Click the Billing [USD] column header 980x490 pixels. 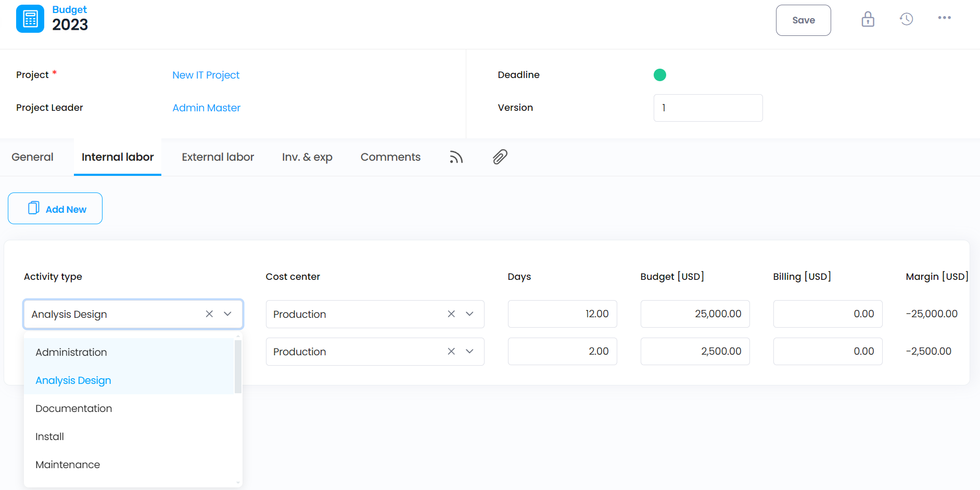pyautogui.click(x=802, y=277)
